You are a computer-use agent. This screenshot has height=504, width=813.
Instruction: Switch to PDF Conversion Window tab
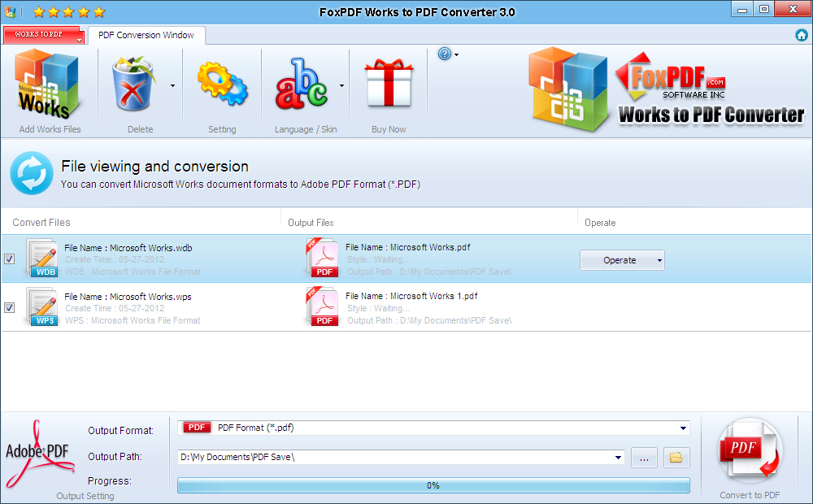coord(146,35)
